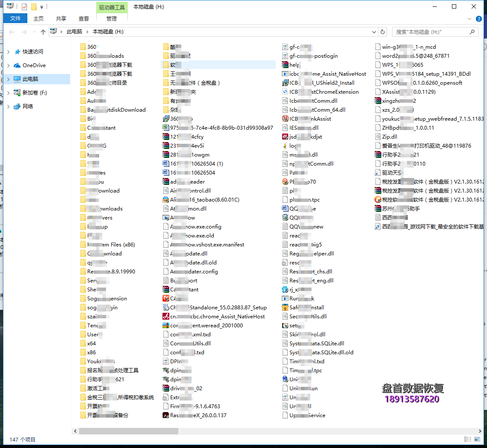This screenshot has height=448, width=487.
Task: Expand the ribbon using the chevron
Action: pyautogui.click(x=470, y=19)
